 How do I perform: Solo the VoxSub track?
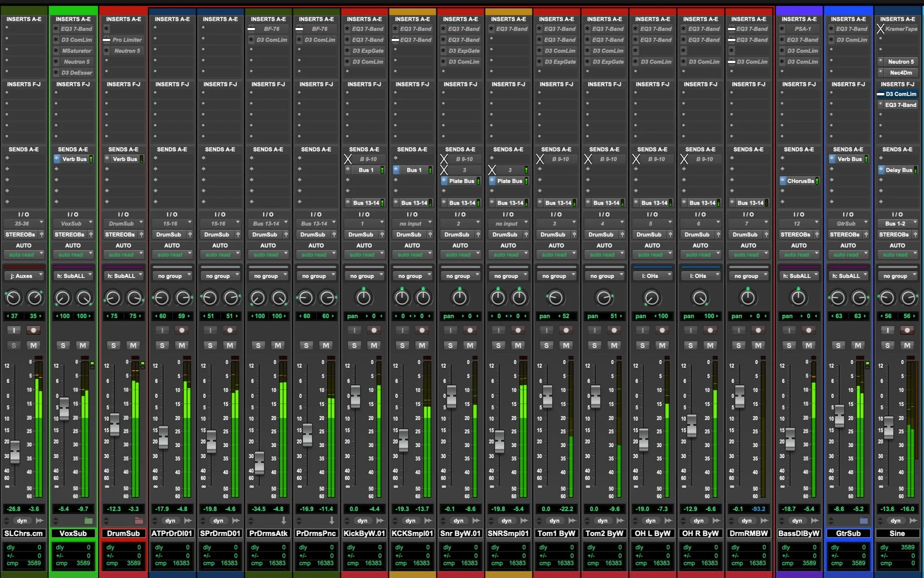[63, 345]
